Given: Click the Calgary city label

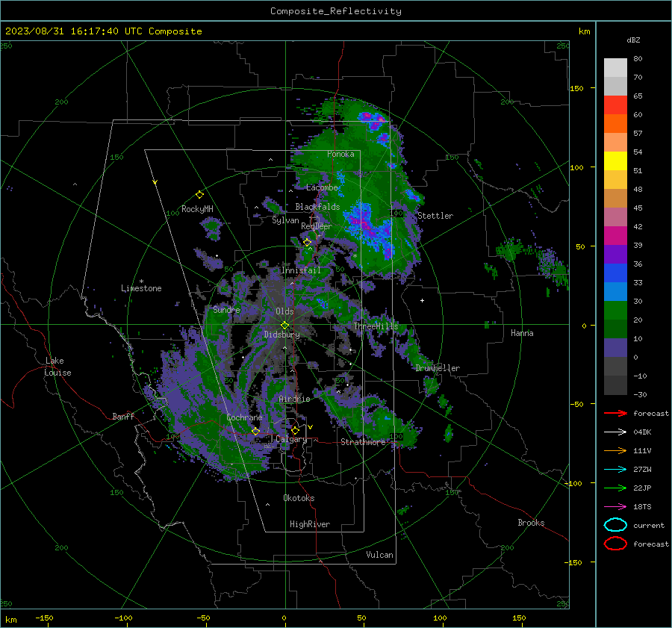Looking at the screenshot, I should pyautogui.click(x=291, y=439).
